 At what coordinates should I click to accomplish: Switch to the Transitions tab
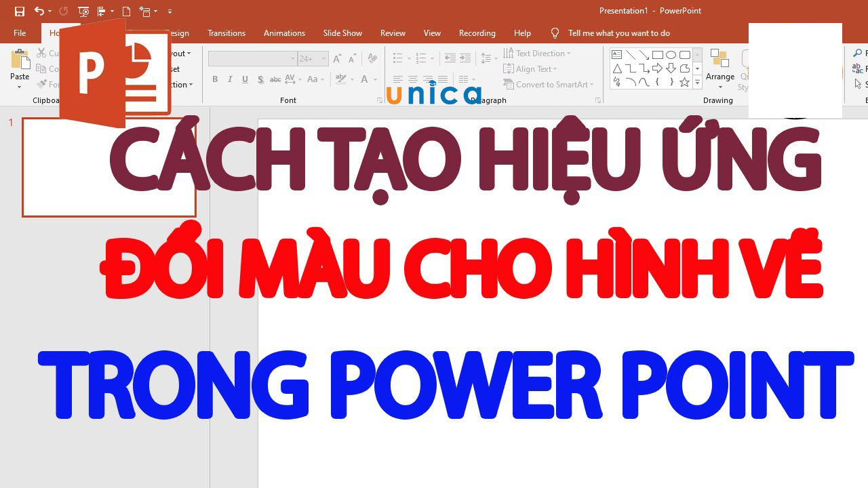pos(226,33)
